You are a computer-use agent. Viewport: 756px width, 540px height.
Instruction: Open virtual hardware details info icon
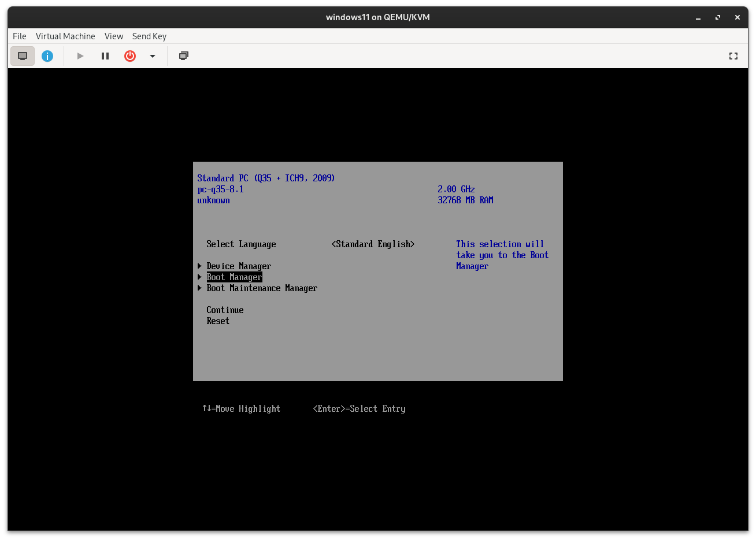coord(47,56)
